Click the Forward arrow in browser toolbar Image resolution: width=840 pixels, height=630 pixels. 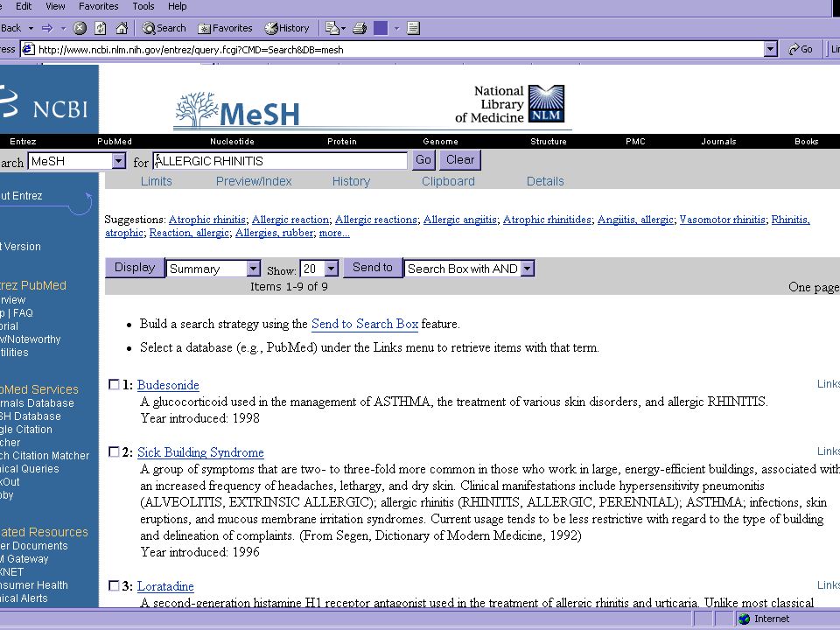[x=47, y=28]
